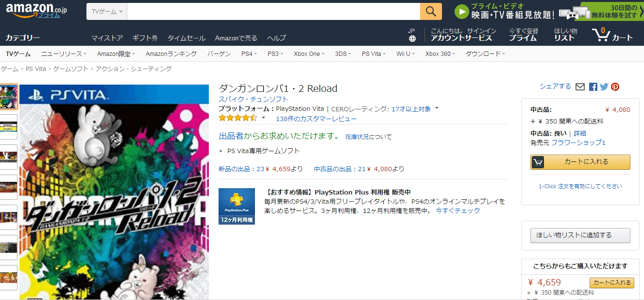The width and height of the screenshot is (644, 300).
Task: Click the Amazon.co.jp logo
Action: (37, 11)
